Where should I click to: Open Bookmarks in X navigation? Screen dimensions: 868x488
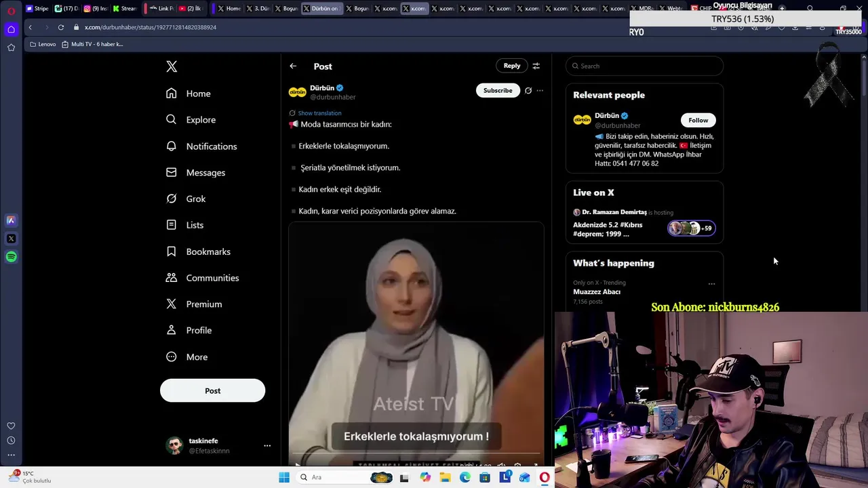click(198, 251)
